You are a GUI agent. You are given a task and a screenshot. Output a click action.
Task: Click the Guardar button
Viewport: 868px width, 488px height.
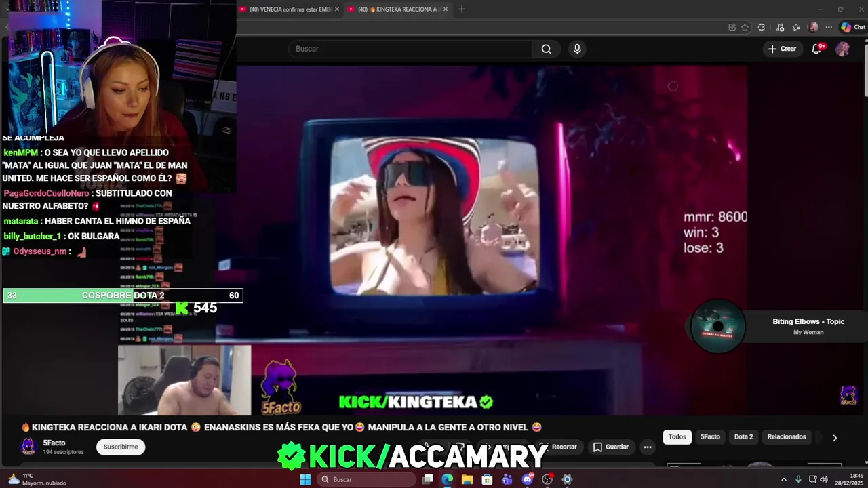pyautogui.click(x=610, y=447)
